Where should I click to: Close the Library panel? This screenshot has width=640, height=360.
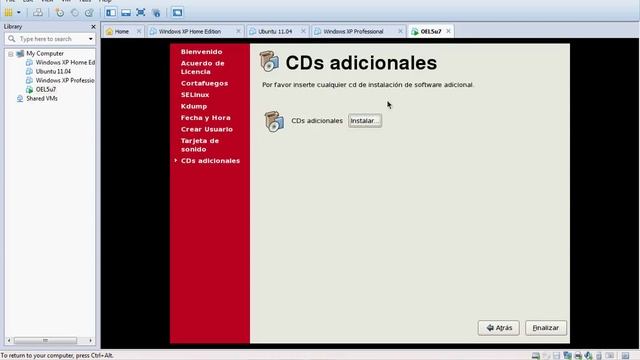(93, 27)
